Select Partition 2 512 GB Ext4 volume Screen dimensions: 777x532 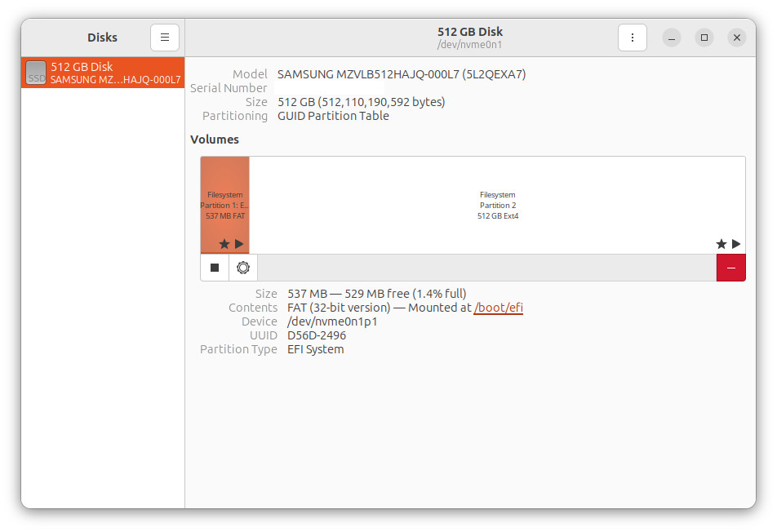pyautogui.click(x=498, y=205)
